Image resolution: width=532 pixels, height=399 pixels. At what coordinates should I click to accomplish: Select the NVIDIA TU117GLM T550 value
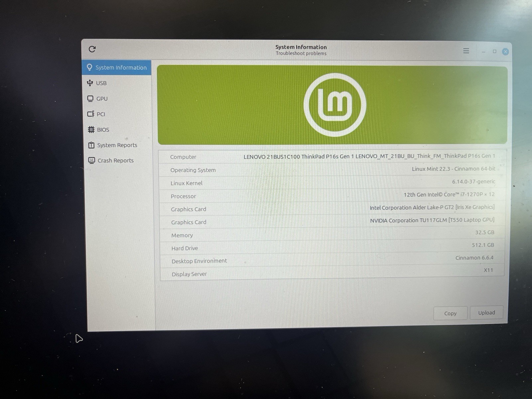click(x=432, y=220)
